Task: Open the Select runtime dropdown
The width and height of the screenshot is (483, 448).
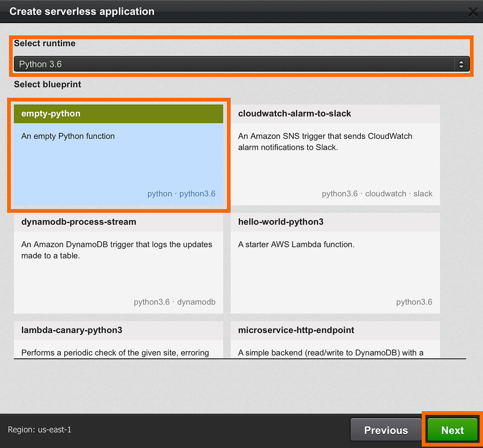Action: pyautogui.click(x=241, y=64)
